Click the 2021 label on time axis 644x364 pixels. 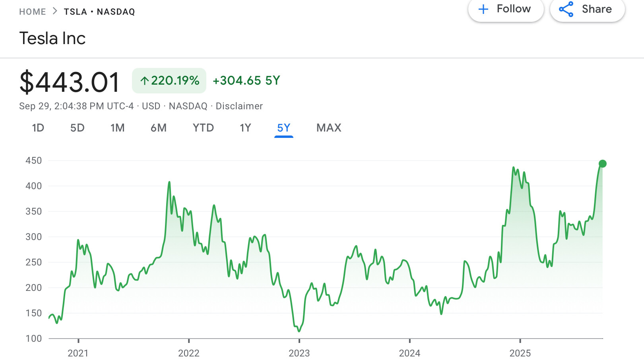[x=78, y=353]
